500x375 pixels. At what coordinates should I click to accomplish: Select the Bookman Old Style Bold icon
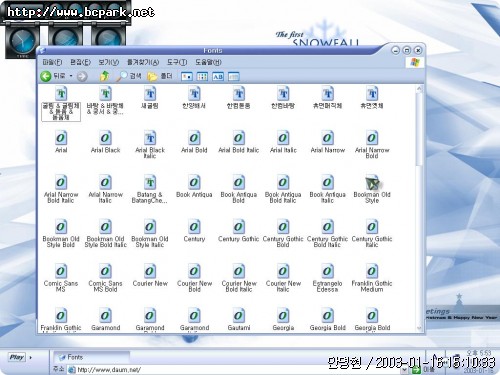(61, 227)
